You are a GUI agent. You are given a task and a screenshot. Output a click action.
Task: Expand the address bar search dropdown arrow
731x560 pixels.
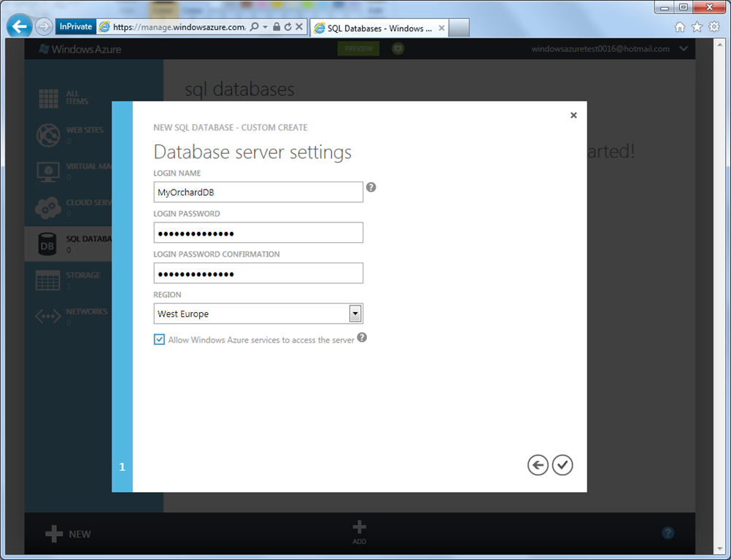pos(266,27)
